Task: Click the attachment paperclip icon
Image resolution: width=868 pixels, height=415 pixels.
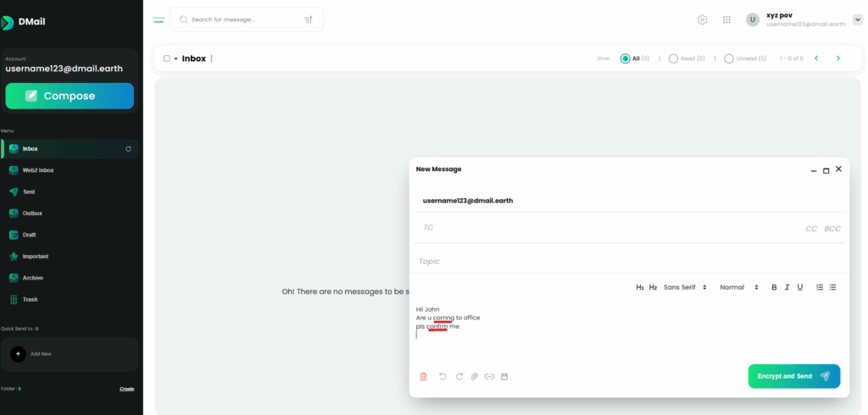Action: [x=475, y=376]
